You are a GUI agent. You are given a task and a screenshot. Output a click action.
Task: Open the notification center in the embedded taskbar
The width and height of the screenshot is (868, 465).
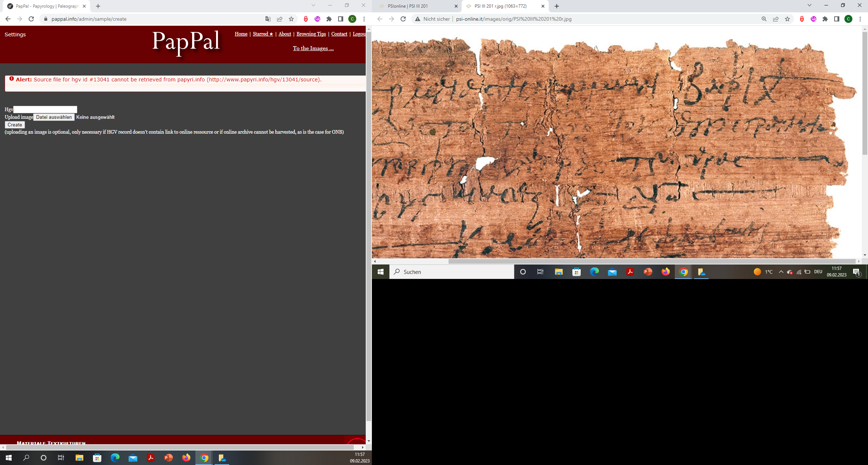[x=856, y=272]
